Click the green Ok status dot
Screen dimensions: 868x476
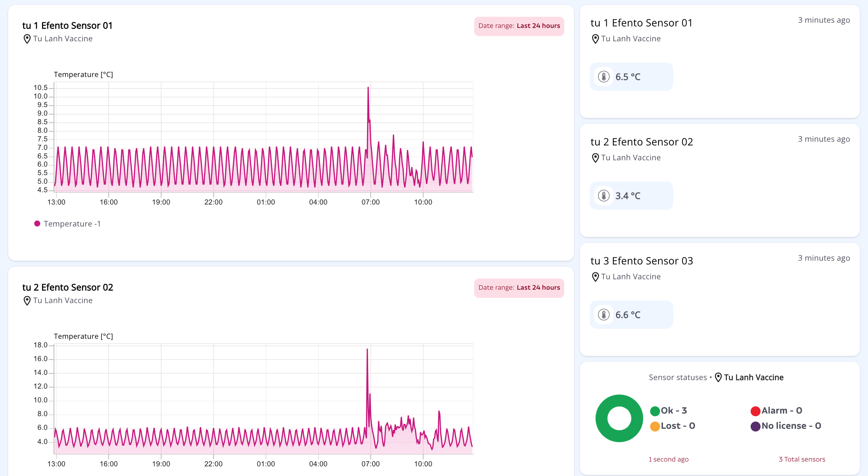[x=655, y=411]
